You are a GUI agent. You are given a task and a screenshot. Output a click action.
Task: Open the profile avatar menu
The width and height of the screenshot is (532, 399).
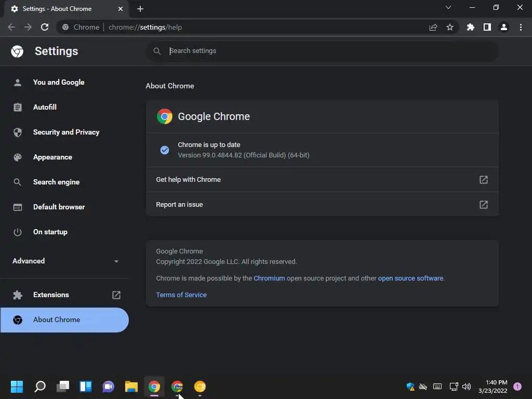click(x=504, y=27)
